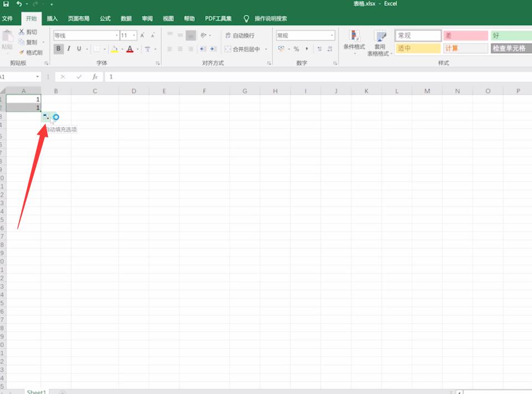This screenshot has width=532, height=394.
Task: Apply percent style to the cell
Action: [297, 49]
